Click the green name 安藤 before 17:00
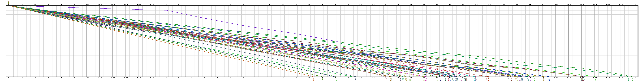This screenshot has height=82, width=644. pos(628,80)
